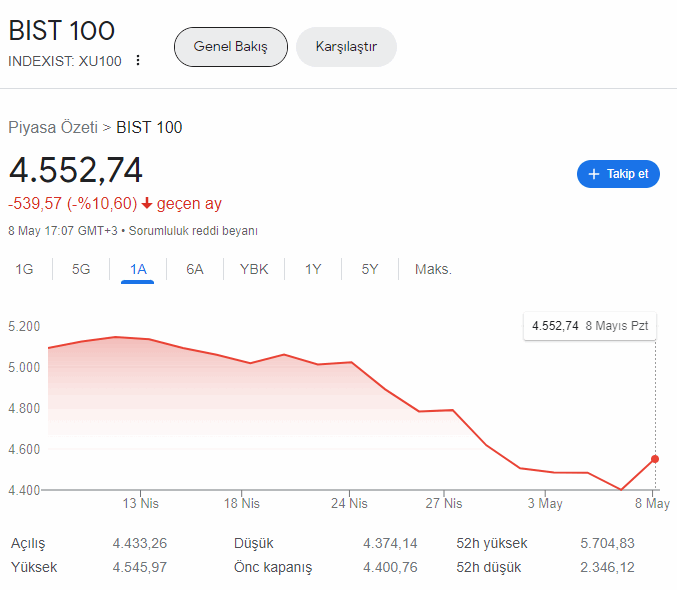
Task: Click the red down arrow change indicator
Action: (146, 204)
